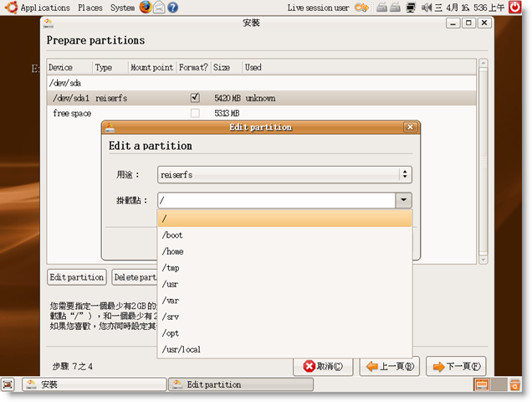Switch to the second gray workspace
This screenshot has width=532, height=402.
point(499,384)
